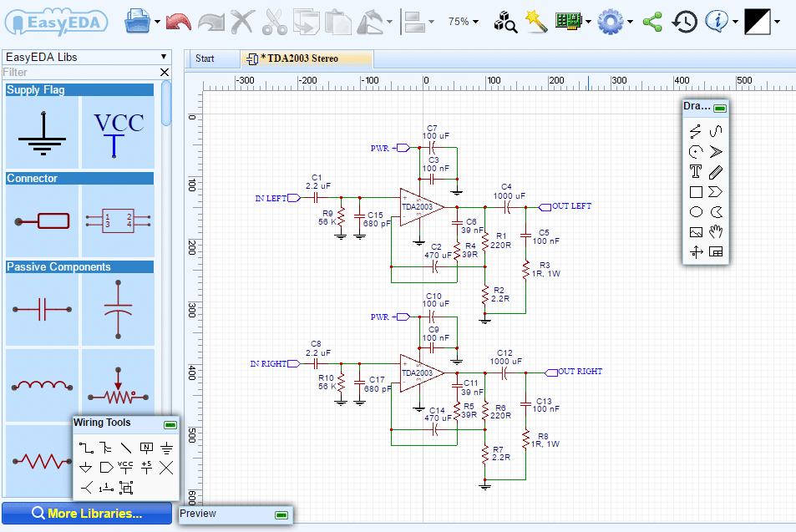
Task: Click the Redo arrow in toolbar
Action: [x=210, y=22]
